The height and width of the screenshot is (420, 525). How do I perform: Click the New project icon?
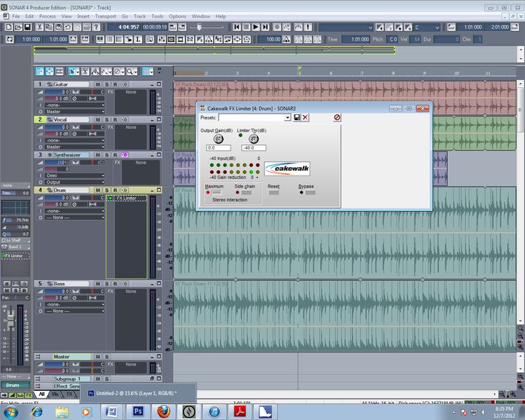[9, 27]
